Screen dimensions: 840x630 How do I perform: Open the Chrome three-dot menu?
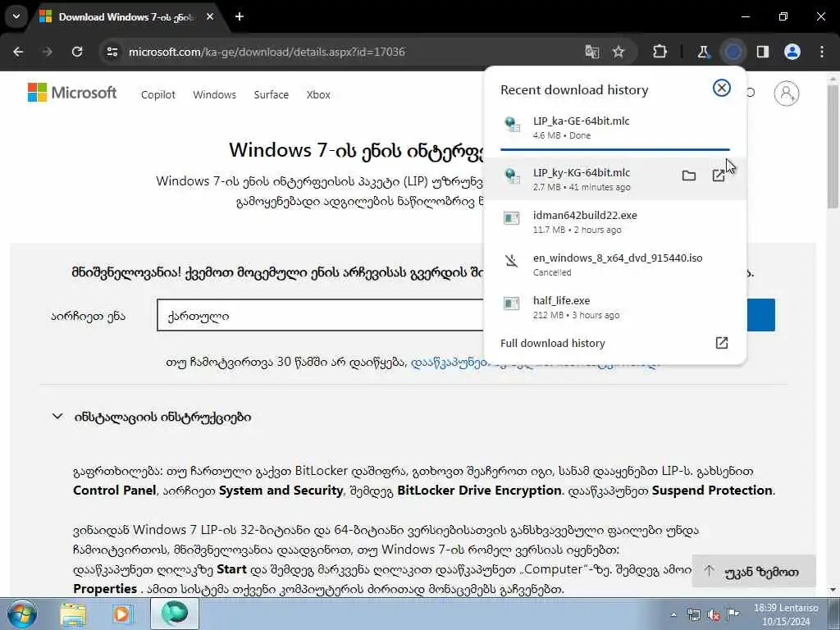pyautogui.click(x=822, y=52)
